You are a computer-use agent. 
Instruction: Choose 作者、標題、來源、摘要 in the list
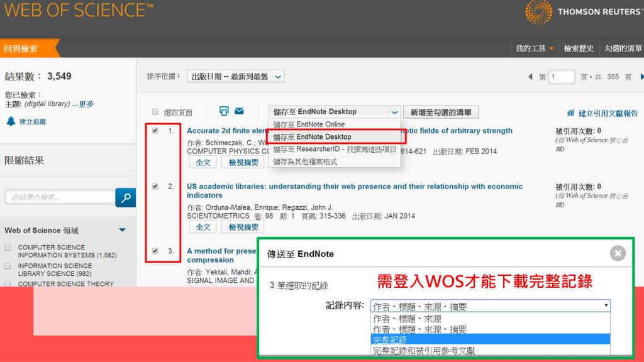point(491,329)
